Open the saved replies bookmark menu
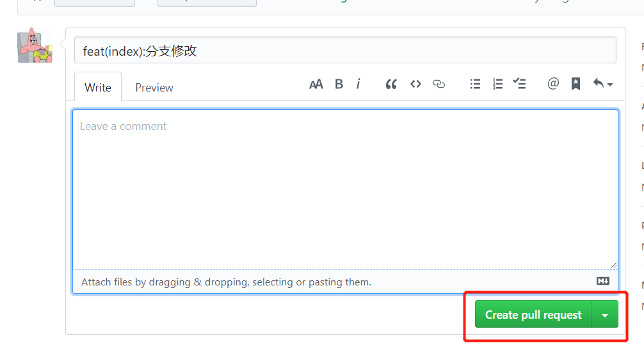The width and height of the screenshot is (644, 352). (576, 84)
